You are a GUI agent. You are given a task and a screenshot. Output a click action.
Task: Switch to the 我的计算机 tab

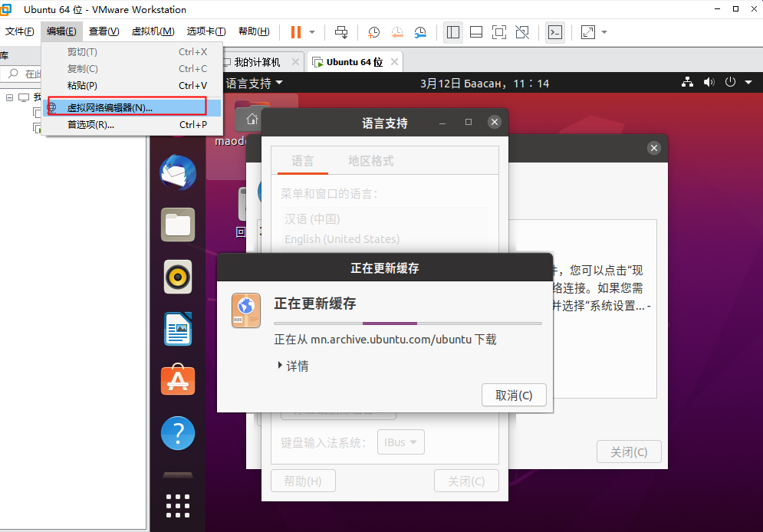point(256,62)
